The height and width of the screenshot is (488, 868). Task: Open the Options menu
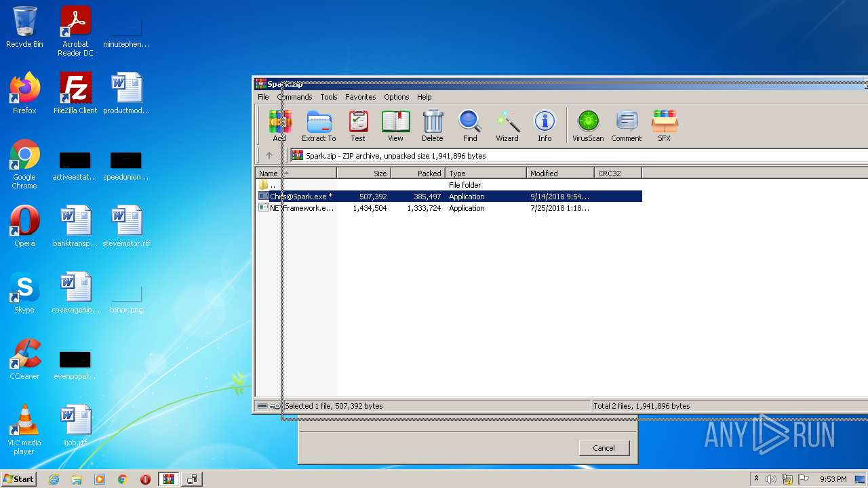pyautogui.click(x=397, y=97)
